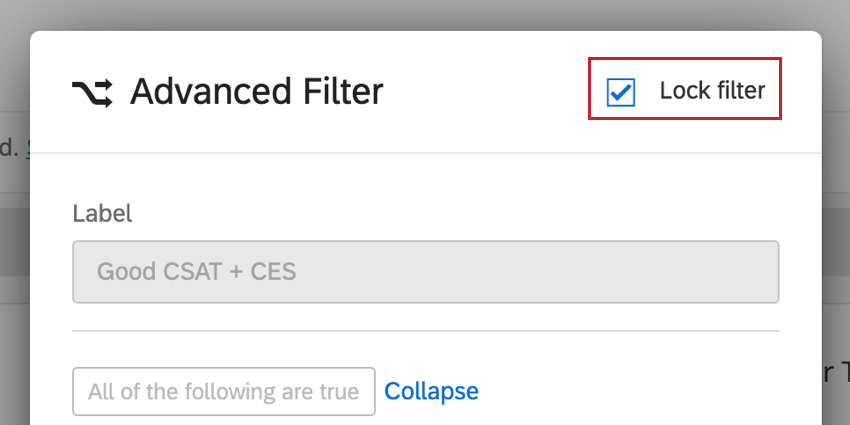Uncheck the Lock filter checkbox
Image resolution: width=850 pixels, height=425 pixels.
click(621, 92)
